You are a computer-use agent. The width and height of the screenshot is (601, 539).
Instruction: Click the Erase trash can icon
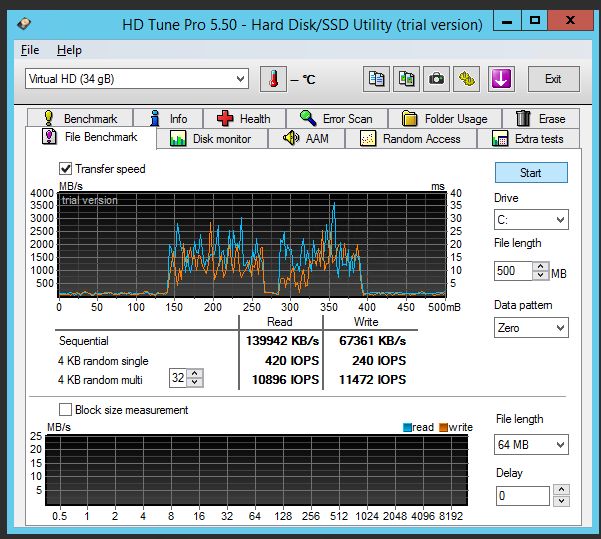(523, 118)
